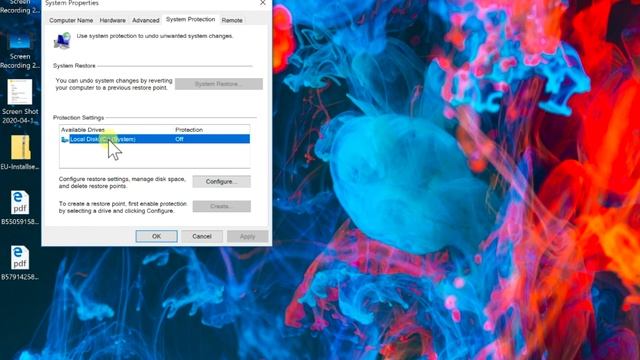Image resolution: width=640 pixels, height=360 pixels.
Task: Click the system protection computer icon
Action: coord(62,41)
